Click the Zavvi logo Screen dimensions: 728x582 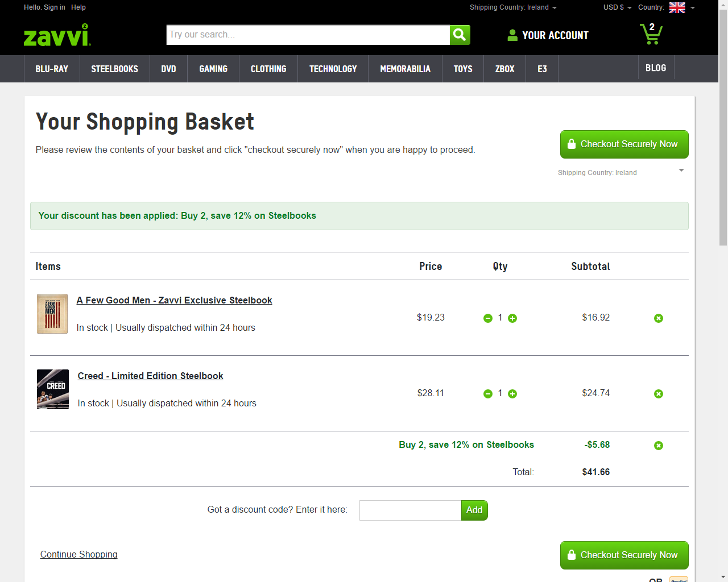click(57, 35)
